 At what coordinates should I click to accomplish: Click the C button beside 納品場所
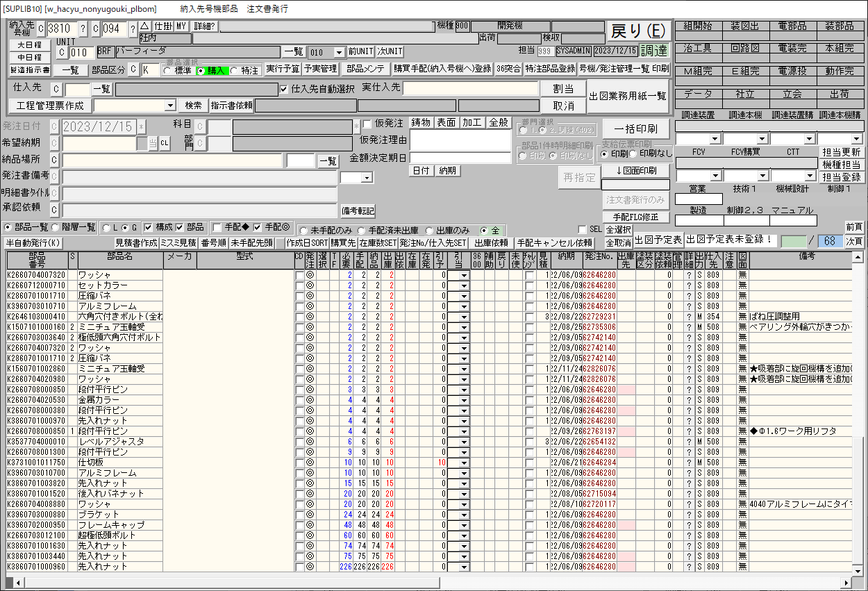pos(53,160)
